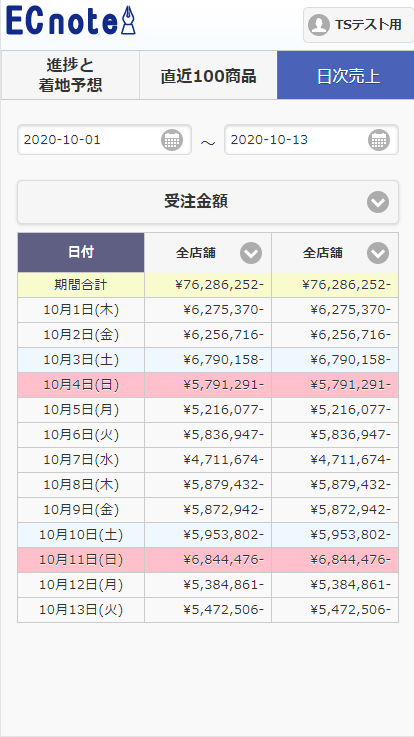Click the 10月3日(土) date cell
414x737 pixels.
click(x=81, y=360)
